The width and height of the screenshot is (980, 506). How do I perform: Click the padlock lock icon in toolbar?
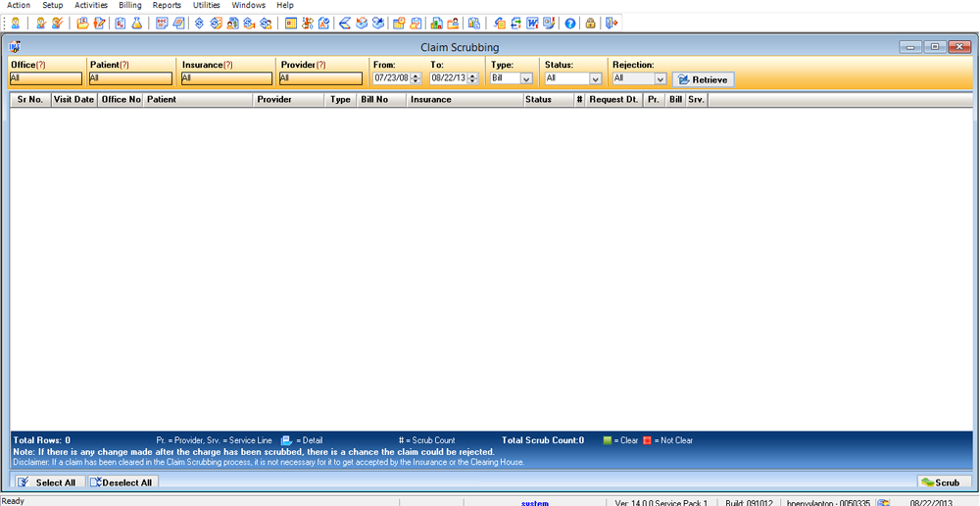point(591,24)
